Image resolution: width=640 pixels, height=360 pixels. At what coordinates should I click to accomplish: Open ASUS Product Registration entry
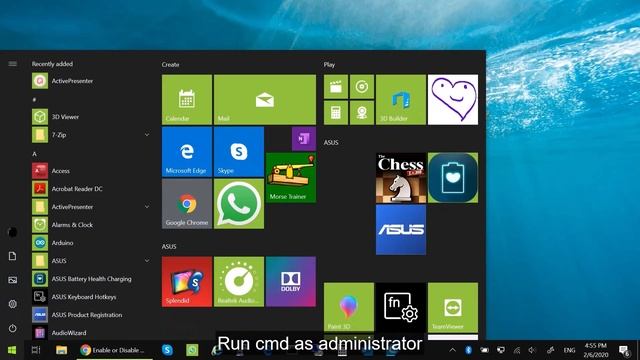tap(91, 315)
